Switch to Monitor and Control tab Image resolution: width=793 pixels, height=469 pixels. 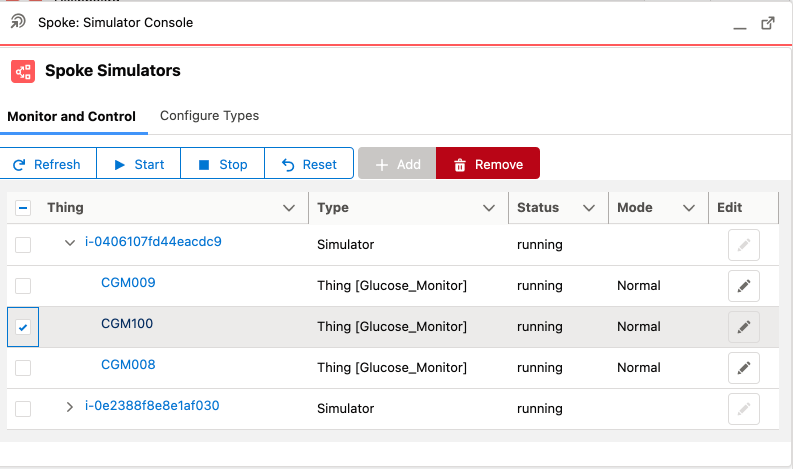71,116
